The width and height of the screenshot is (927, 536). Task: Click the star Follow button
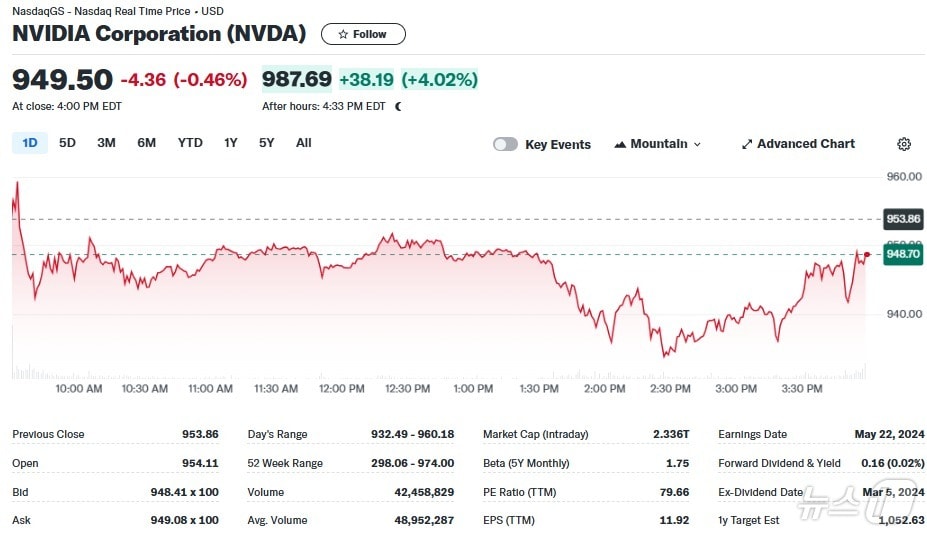click(363, 34)
